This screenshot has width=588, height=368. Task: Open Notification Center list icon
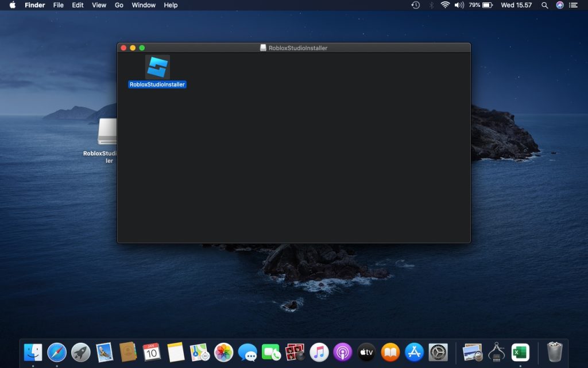coord(574,5)
